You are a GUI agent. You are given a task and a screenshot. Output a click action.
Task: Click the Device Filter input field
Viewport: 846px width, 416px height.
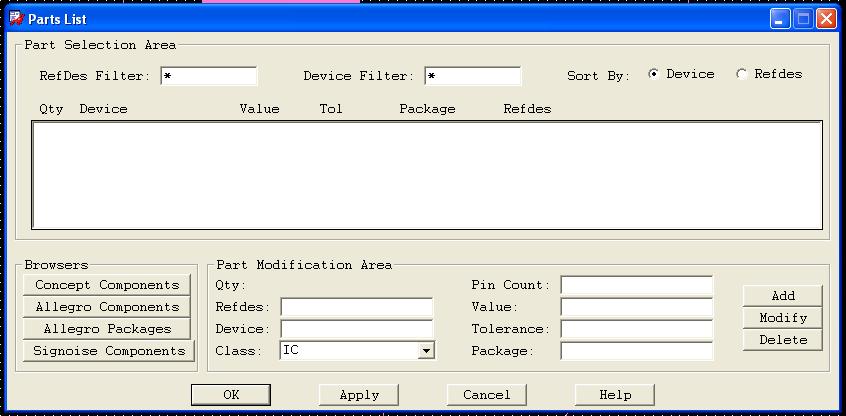[x=473, y=76]
